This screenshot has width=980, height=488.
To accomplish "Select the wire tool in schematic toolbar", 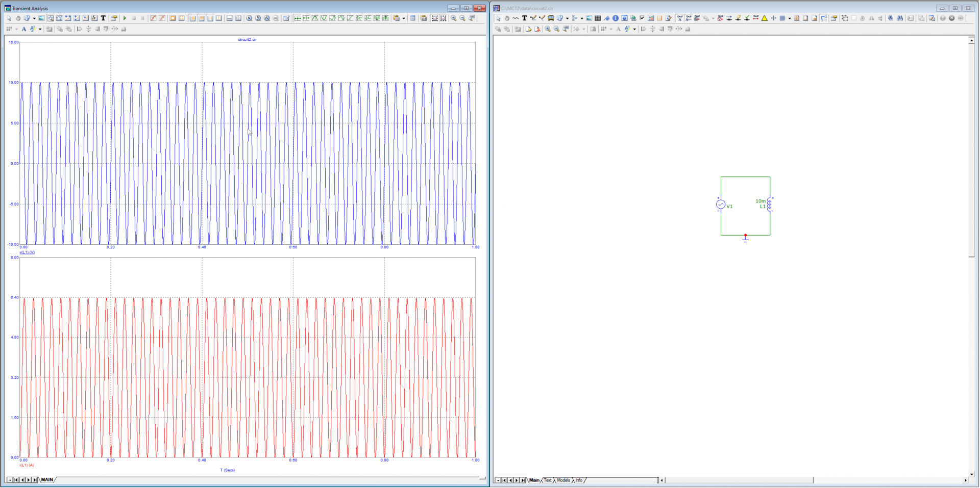I will click(x=533, y=18).
